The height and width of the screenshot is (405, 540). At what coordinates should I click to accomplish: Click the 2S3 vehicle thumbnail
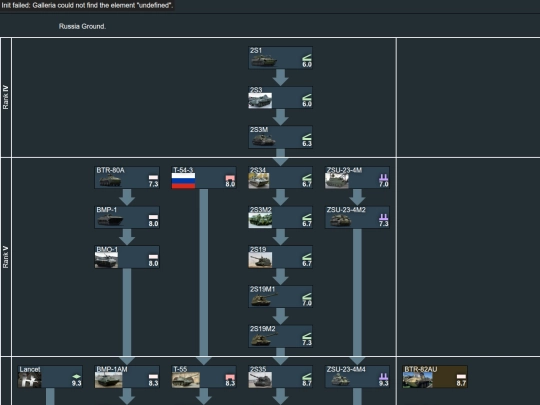click(x=260, y=101)
